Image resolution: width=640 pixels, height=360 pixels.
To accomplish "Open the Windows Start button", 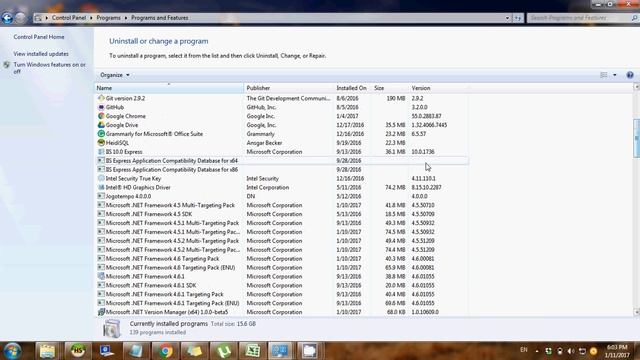I will 12,351.
